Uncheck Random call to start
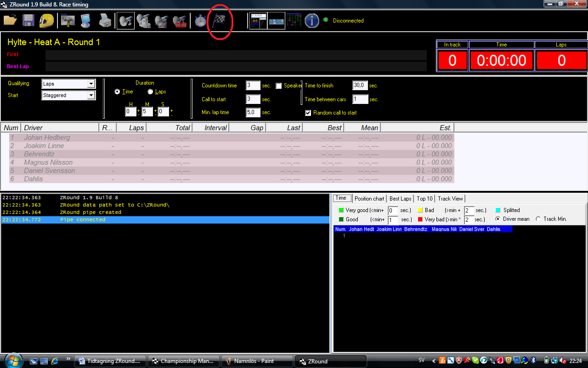This screenshot has height=368, width=588. click(308, 113)
